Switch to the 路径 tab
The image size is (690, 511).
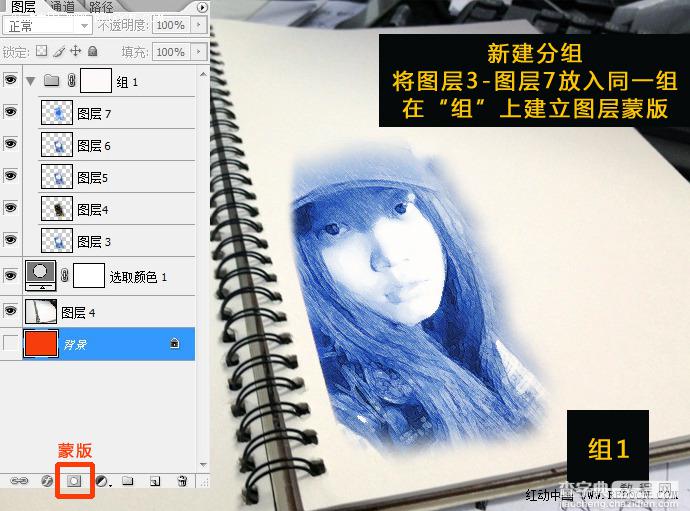pyautogui.click(x=101, y=7)
